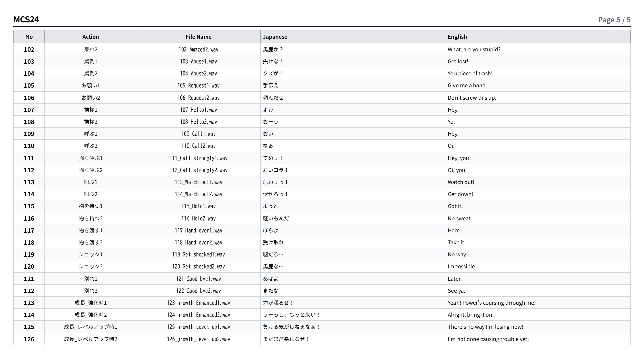This screenshot has width=644, height=362.
Task: Click the Page 5 / 5 indicator
Action: 614,20
